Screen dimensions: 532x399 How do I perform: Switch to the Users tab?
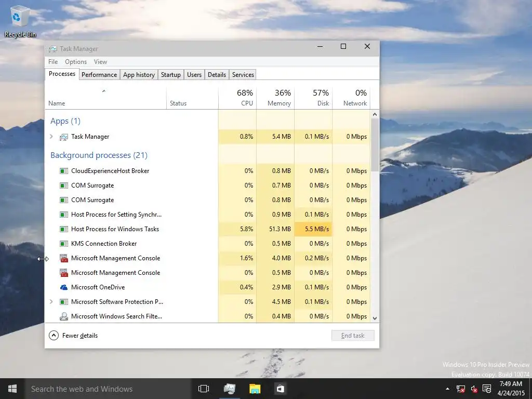point(194,75)
